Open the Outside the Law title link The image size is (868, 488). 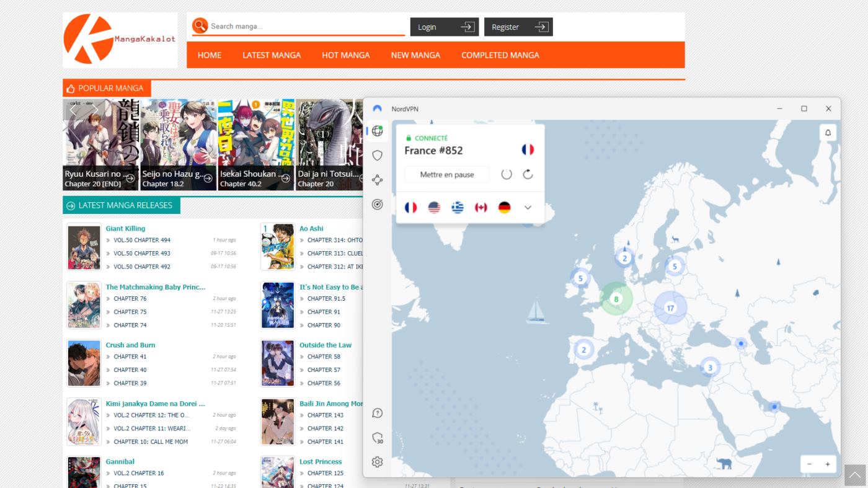click(x=325, y=345)
